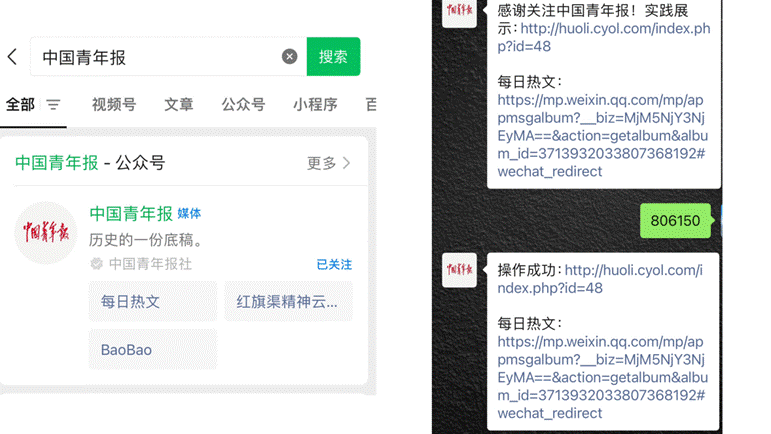Click the search input field
Screen dimensions: 771x434
coord(160,57)
